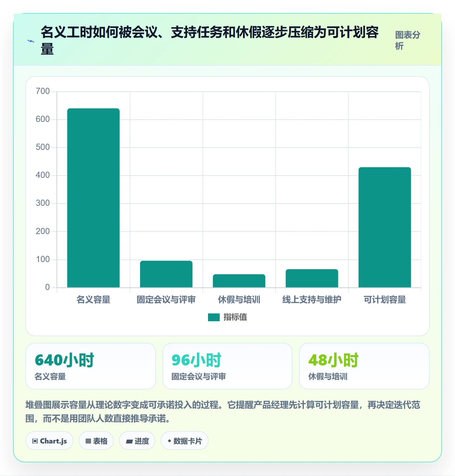Click the grid icon in 表格 tag
This screenshot has height=476, width=455.
88,441
